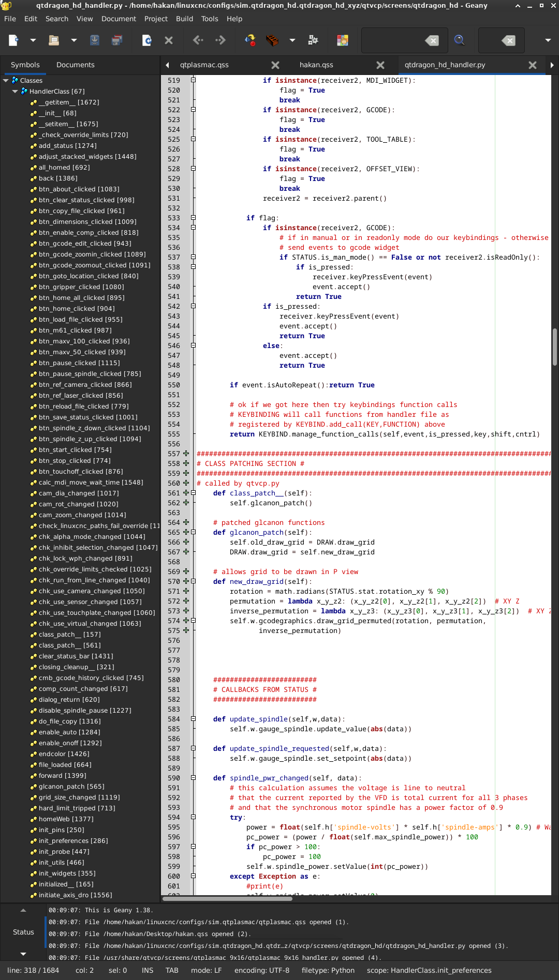Open the Edit menu
This screenshot has height=980, width=559.
31,19
